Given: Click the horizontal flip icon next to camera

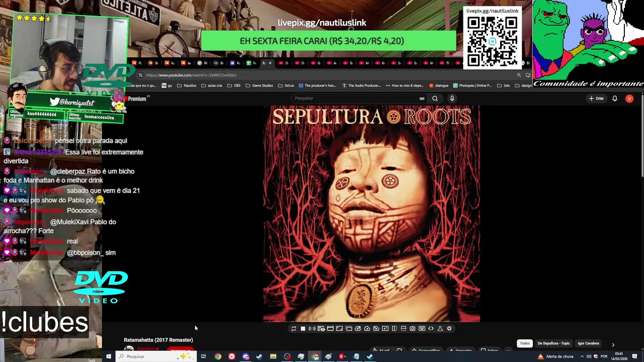Looking at the screenshot, I should [404, 328].
